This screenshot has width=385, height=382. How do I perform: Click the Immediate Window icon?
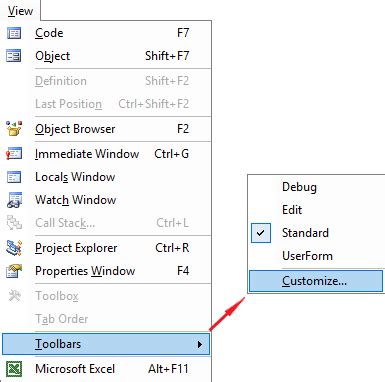pos(14,154)
